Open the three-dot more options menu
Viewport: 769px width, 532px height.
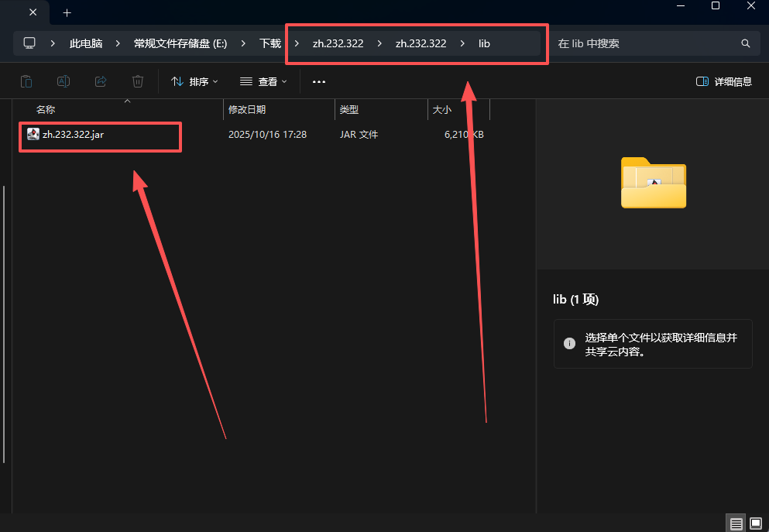pos(319,81)
